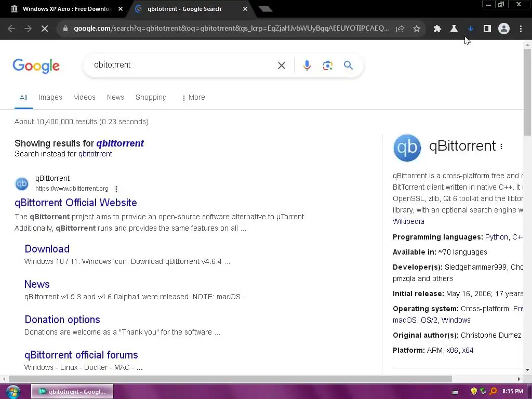Click the qbittorrent.org URL text

click(72, 189)
